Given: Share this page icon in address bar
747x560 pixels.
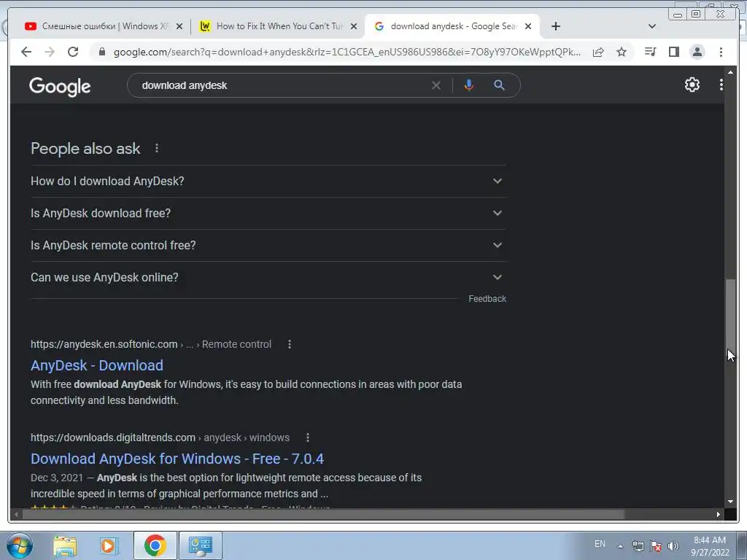Looking at the screenshot, I should point(598,52).
